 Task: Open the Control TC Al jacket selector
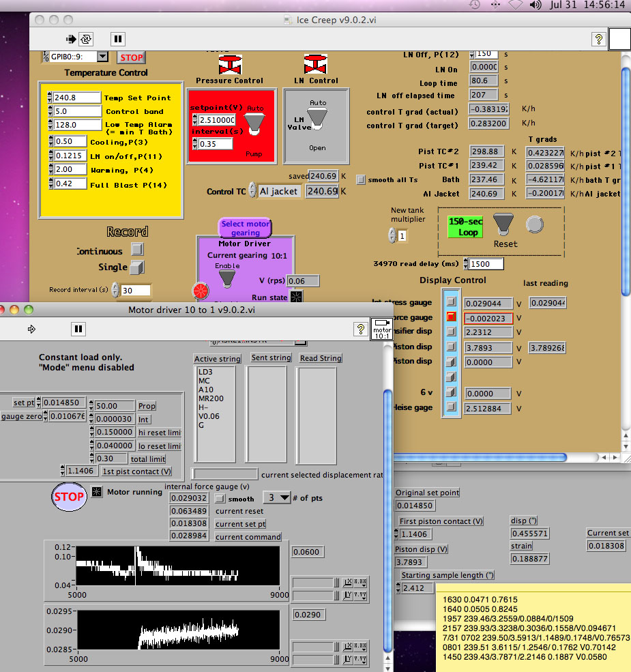[x=278, y=192]
